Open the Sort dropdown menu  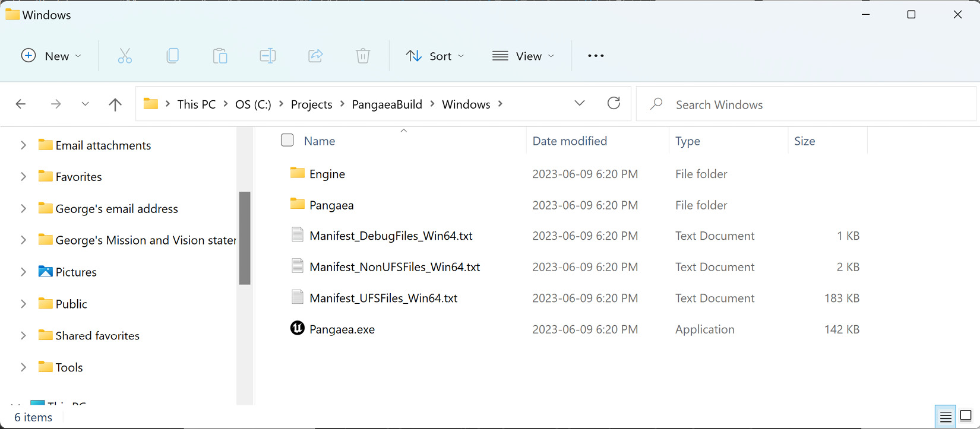point(435,56)
